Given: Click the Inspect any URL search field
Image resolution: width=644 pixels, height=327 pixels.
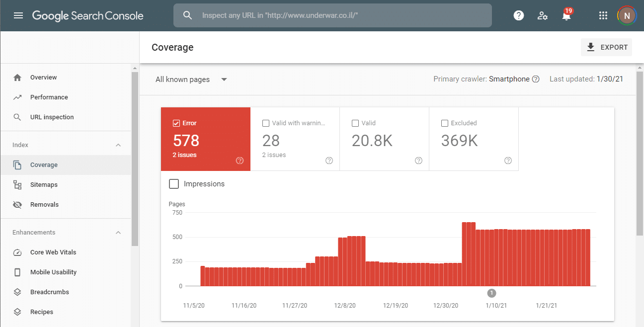Looking at the screenshot, I should tap(332, 15).
